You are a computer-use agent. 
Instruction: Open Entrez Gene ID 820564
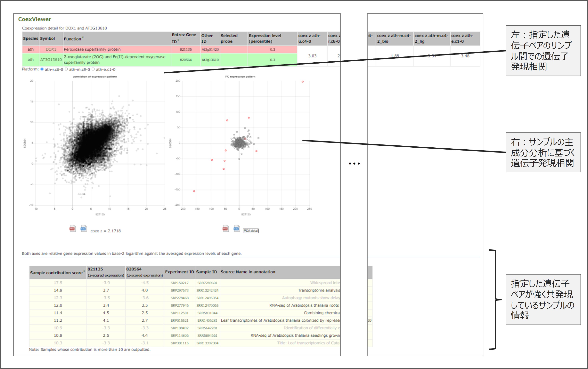coord(185,60)
